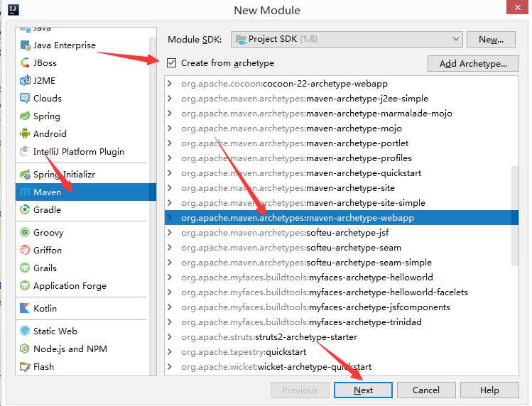Click the archetype list vertical scrollbar
Screen dimensions: 532x406
pyautogui.click(x=515, y=216)
